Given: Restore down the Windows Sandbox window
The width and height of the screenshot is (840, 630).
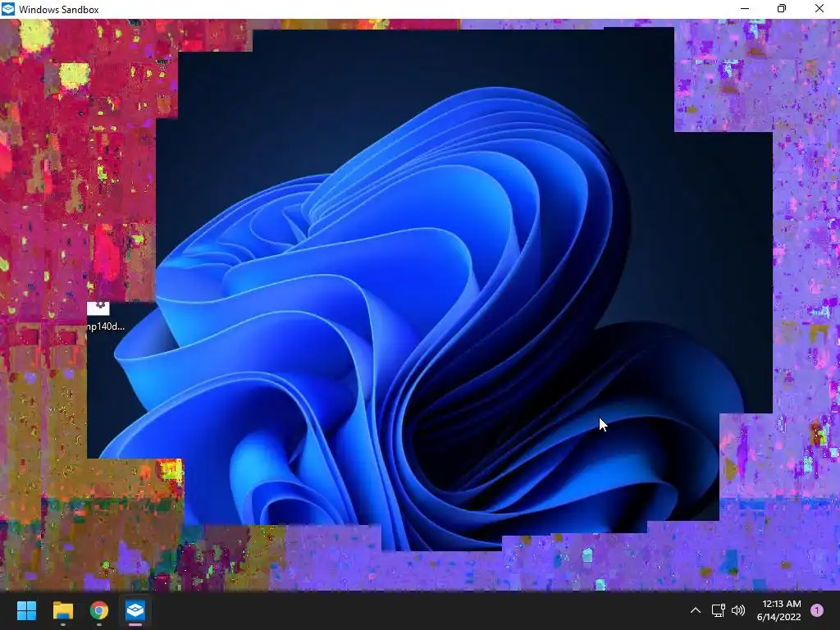Looking at the screenshot, I should 782,8.
